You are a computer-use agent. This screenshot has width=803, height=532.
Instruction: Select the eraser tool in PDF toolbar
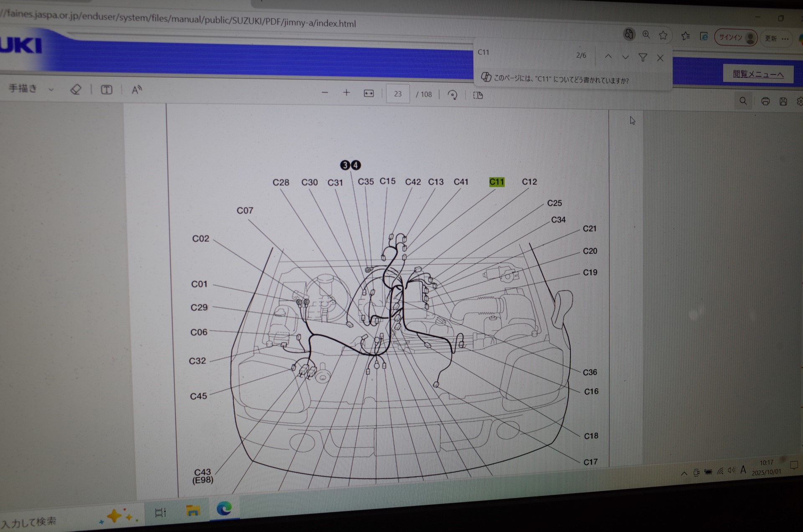coord(76,89)
